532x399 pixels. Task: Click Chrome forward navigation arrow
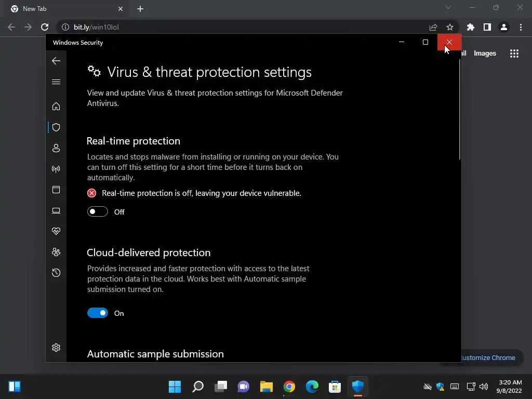[x=28, y=27]
